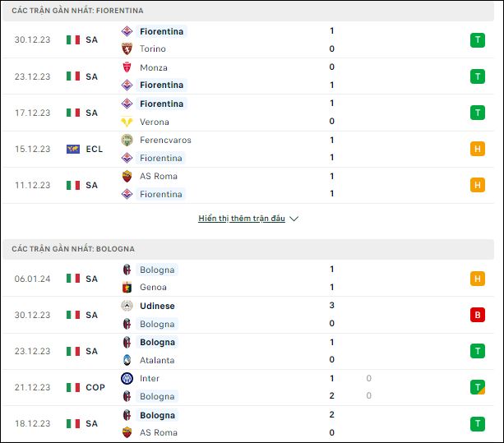Image resolution: width=504 pixels, height=443 pixels.
Task: Open the Ferencvaros club badge
Action: point(127,140)
